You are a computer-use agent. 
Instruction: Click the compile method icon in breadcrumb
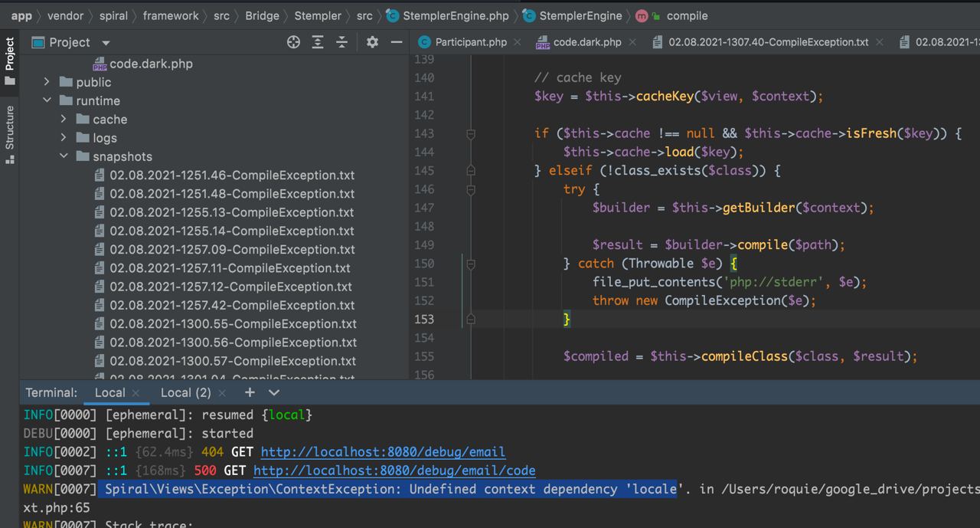point(640,15)
